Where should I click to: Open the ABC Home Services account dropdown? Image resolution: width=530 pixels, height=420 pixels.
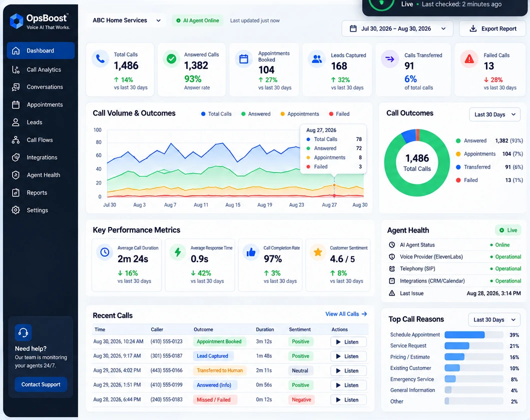click(127, 20)
